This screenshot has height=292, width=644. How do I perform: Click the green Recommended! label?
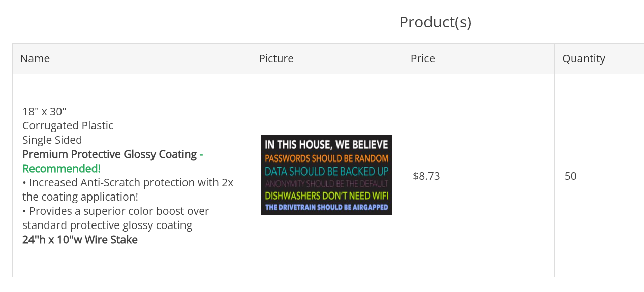click(61, 168)
